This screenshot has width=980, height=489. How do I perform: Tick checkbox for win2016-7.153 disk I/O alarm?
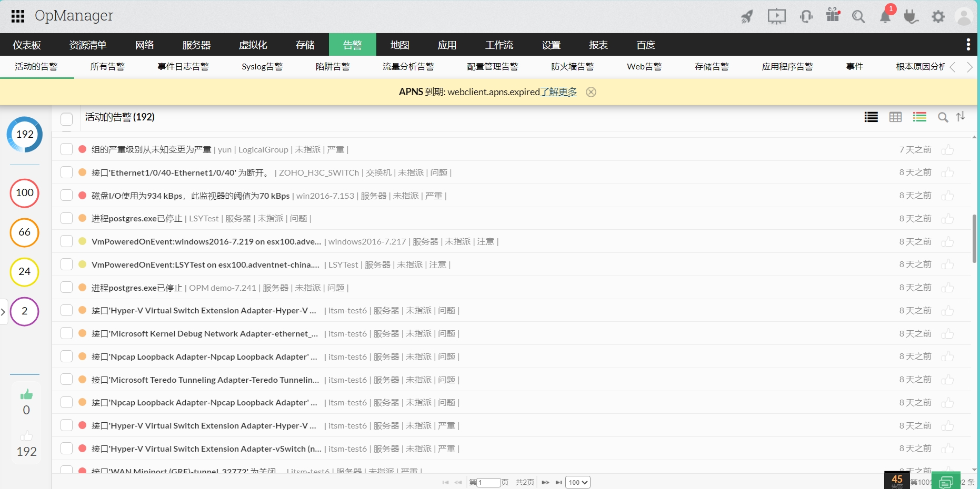pos(66,196)
